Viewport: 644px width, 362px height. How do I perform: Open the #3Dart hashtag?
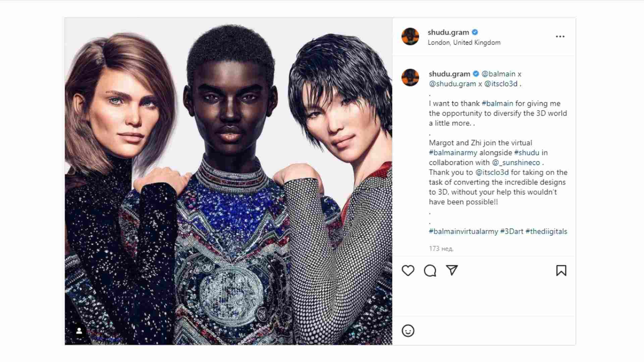(x=512, y=232)
